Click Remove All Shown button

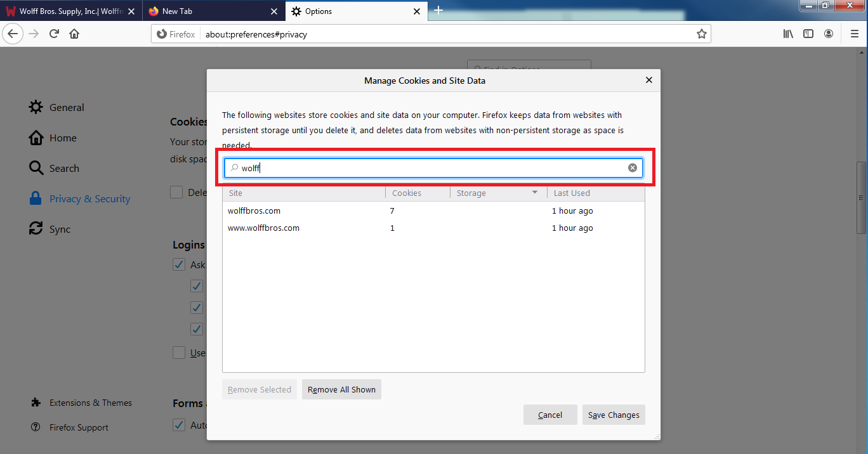coord(341,389)
